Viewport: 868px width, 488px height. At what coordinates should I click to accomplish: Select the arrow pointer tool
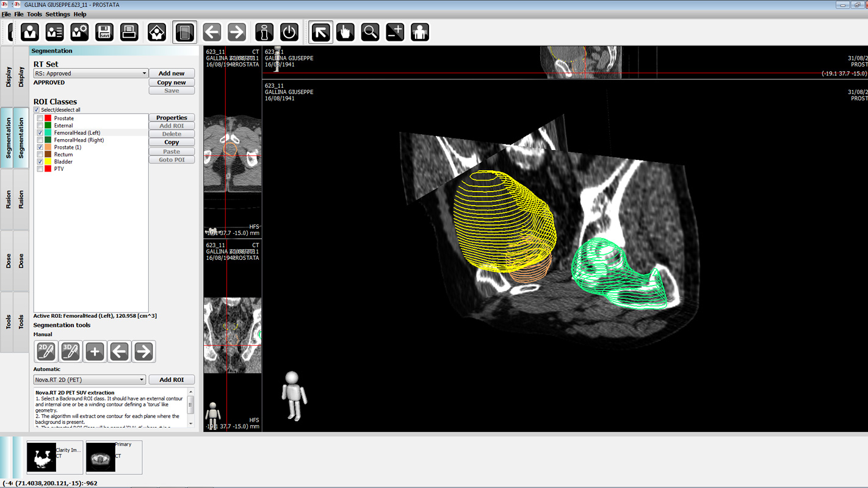320,32
